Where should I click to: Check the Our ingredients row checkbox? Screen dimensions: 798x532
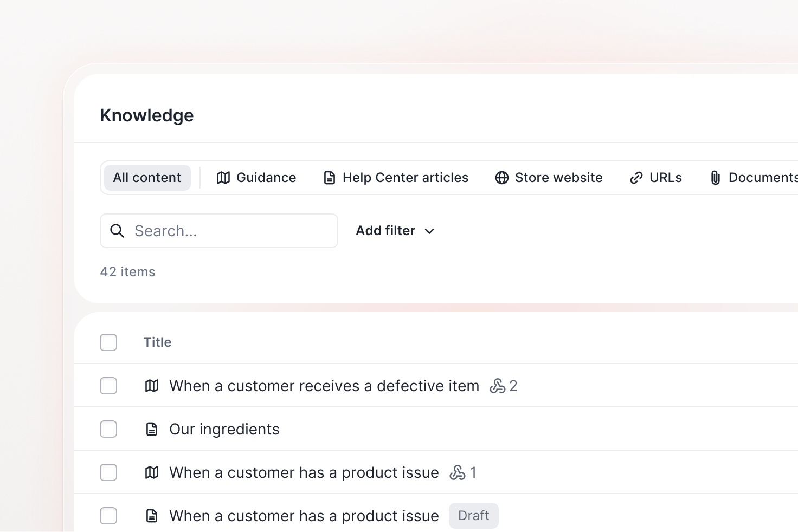tap(108, 429)
